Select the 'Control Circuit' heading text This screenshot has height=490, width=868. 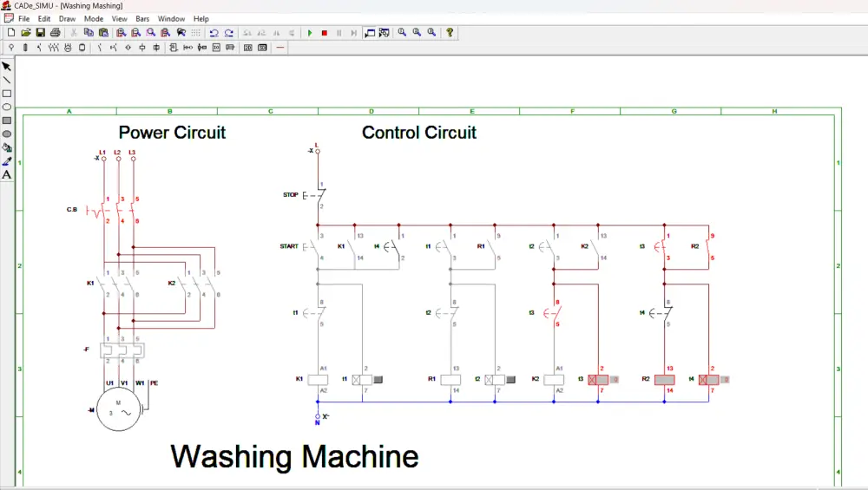419,132
